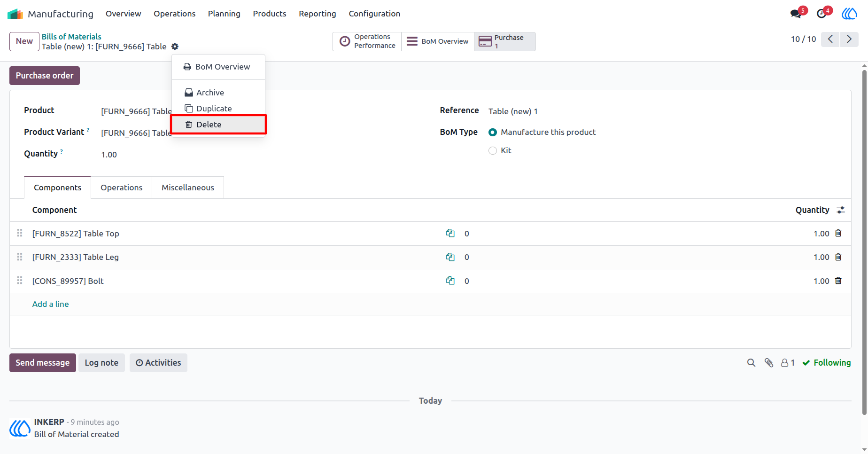Open the chatter search magnifier icon

[751, 363]
